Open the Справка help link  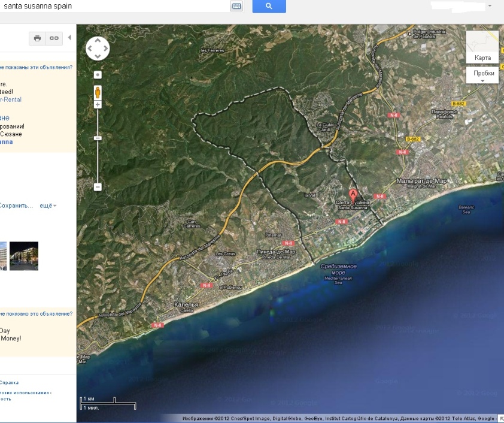click(x=9, y=382)
